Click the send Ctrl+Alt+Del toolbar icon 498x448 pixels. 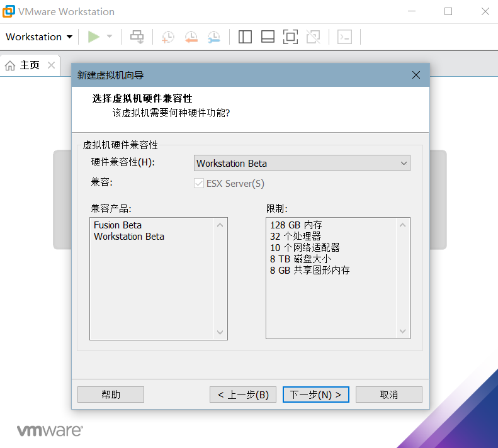point(137,37)
